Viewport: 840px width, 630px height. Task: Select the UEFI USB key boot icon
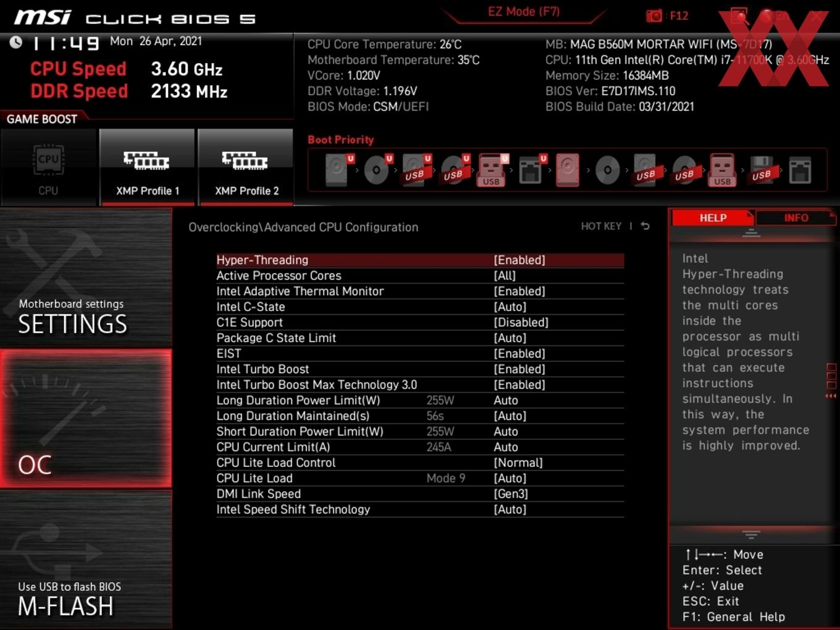492,170
